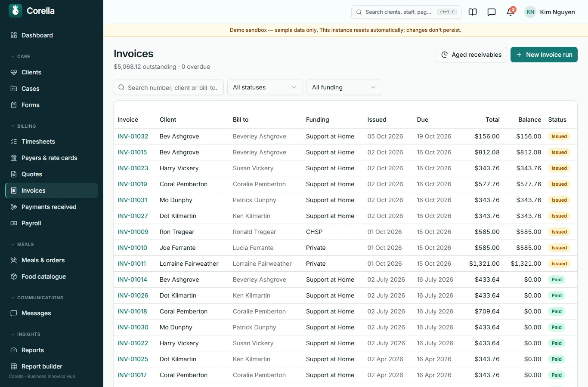Viewport: 588px width, 387px height.
Task: Open Clients page from sidebar
Action: [x=52, y=72]
